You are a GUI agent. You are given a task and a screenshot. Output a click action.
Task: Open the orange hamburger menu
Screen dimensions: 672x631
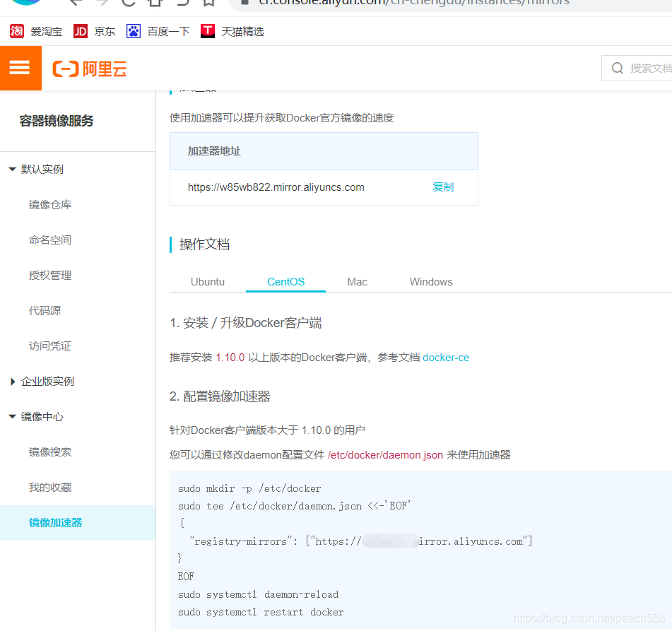20,68
